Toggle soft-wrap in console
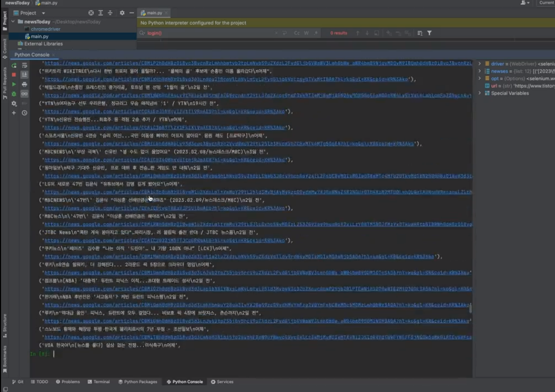This screenshot has height=392, width=555. [x=24, y=66]
